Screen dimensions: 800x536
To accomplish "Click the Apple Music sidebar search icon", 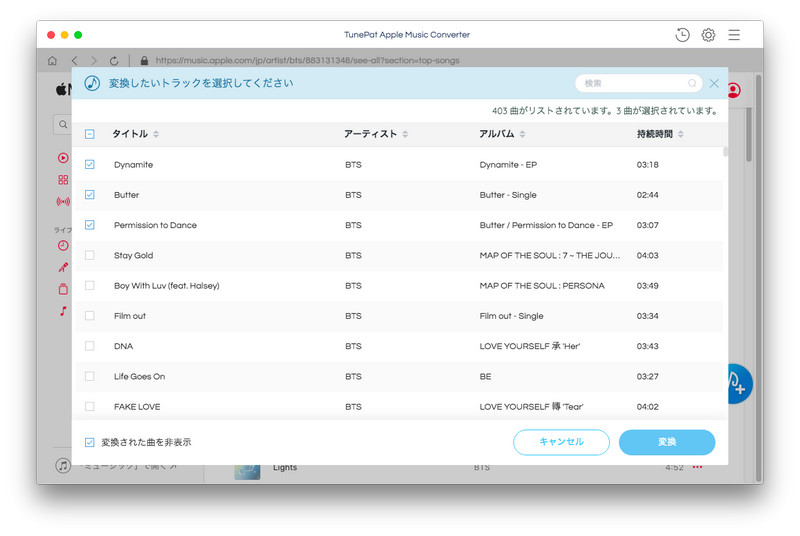I will pos(63,124).
